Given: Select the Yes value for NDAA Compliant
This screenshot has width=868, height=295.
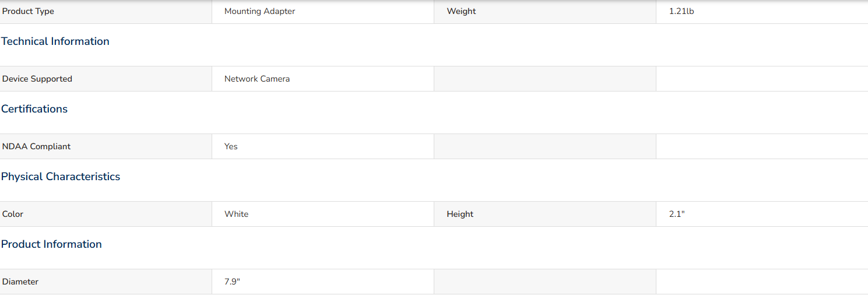Looking at the screenshot, I should click(x=231, y=146).
